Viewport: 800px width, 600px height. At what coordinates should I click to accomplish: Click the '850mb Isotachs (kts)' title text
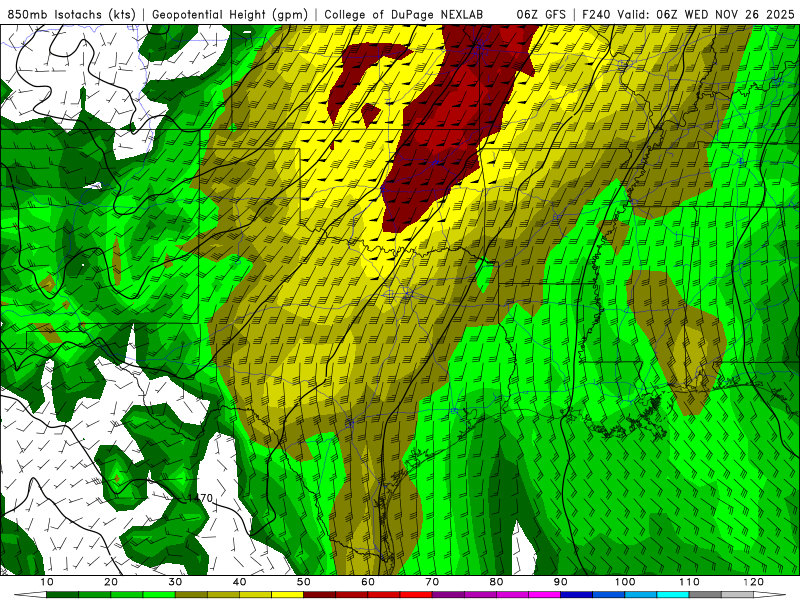71,15
